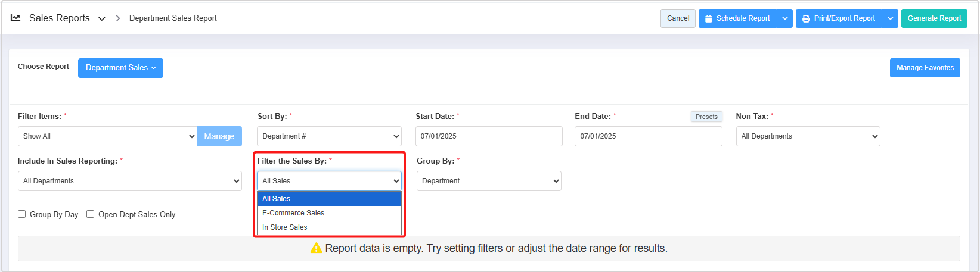Click the Sales Reports chart icon

click(15, 18)
